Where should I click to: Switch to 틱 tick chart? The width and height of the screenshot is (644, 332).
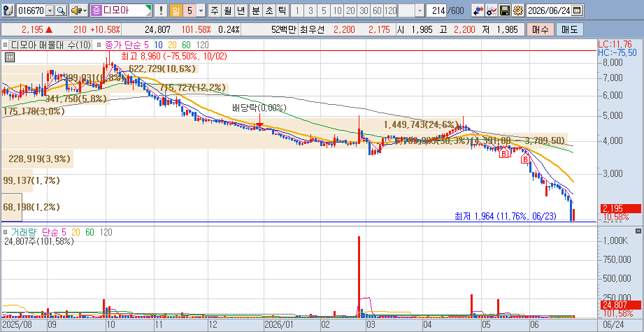282,10
